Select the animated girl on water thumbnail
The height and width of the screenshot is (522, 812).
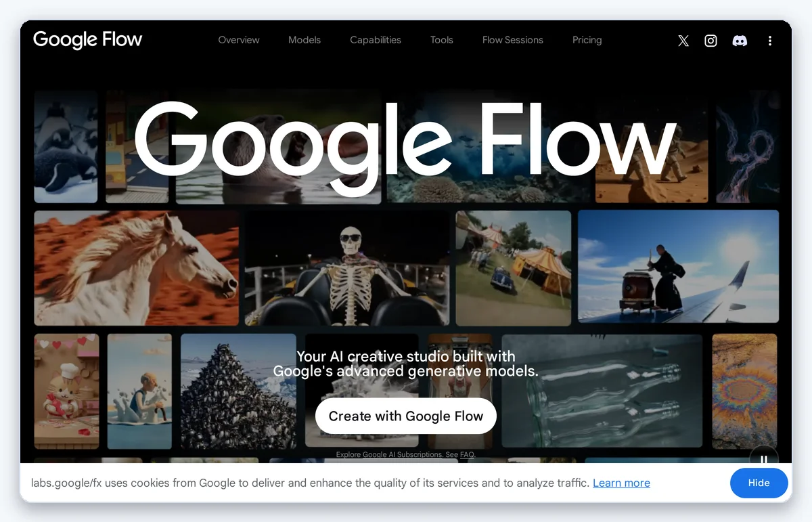point(139,391)
